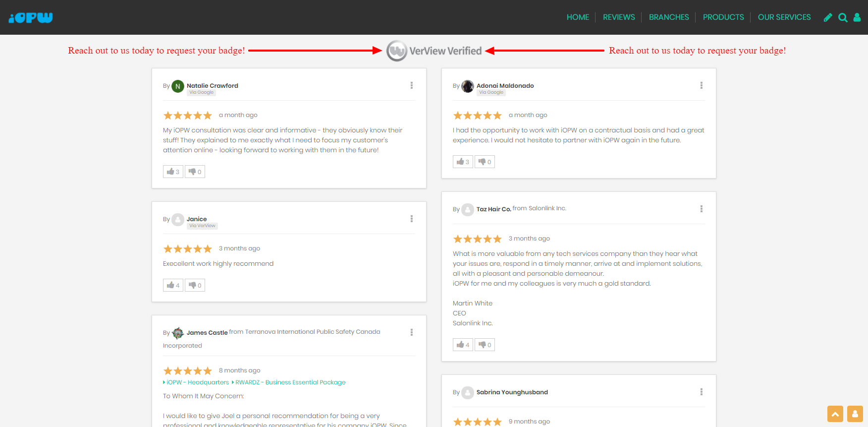Open Taz Hair Co. profile name
This screenshot has height=427, width=868.
coord(494,209)
